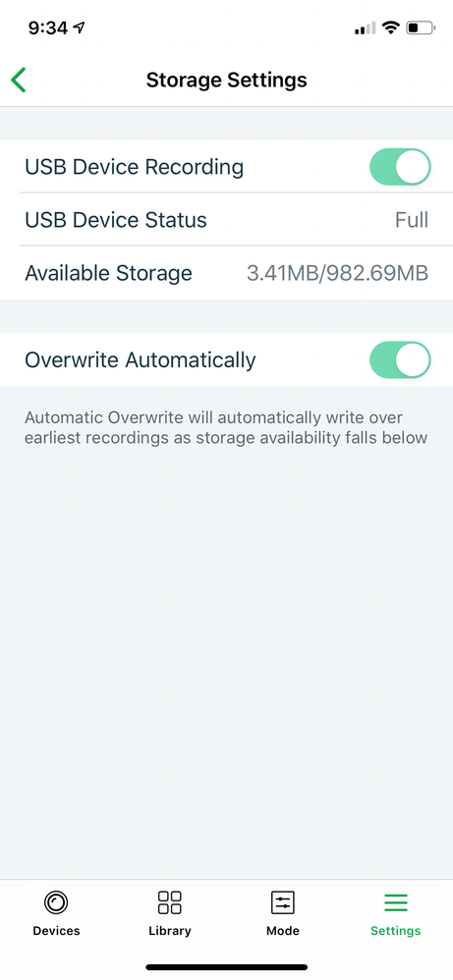Tap the Settings tab label

pyautogui.click(x=395, y=931)
